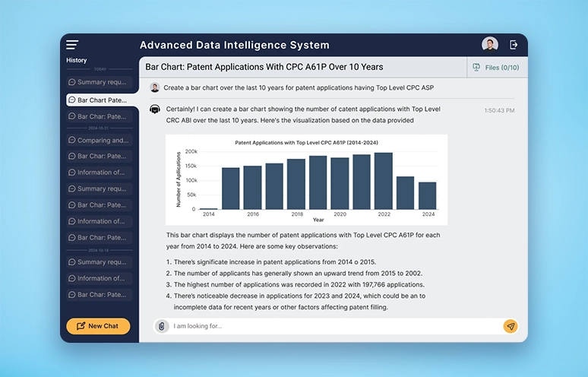
Task: Open the Bar Char: Pate... chat under 2024-10-18
Action: [x=99, y=294]
